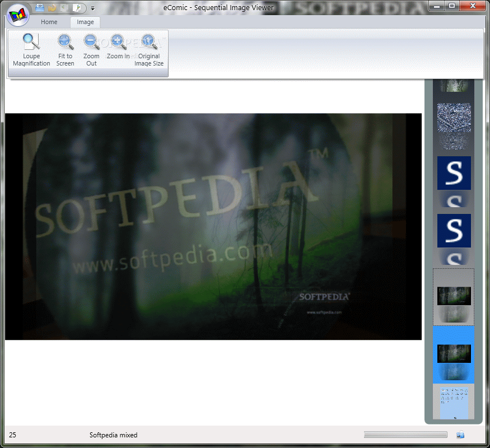Switch to the Home ribbon tab
This screenshot has width=490, height=448.
pos(49,22)
